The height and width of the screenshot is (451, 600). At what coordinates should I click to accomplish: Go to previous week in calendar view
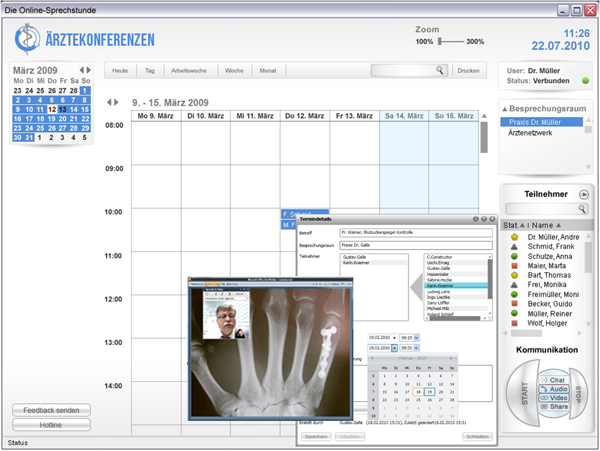tap(109, 102)
